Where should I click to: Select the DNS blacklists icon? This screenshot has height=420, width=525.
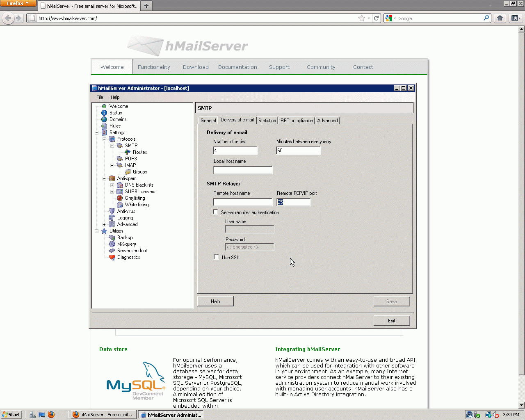tap(120, 185)
